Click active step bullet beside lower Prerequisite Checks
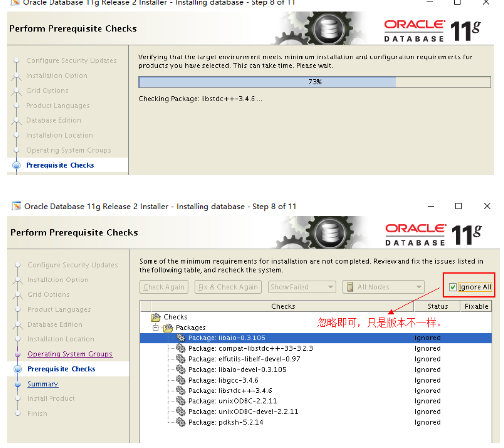Image resolution: width=504 pixels, height=448 pixels. 18,369
